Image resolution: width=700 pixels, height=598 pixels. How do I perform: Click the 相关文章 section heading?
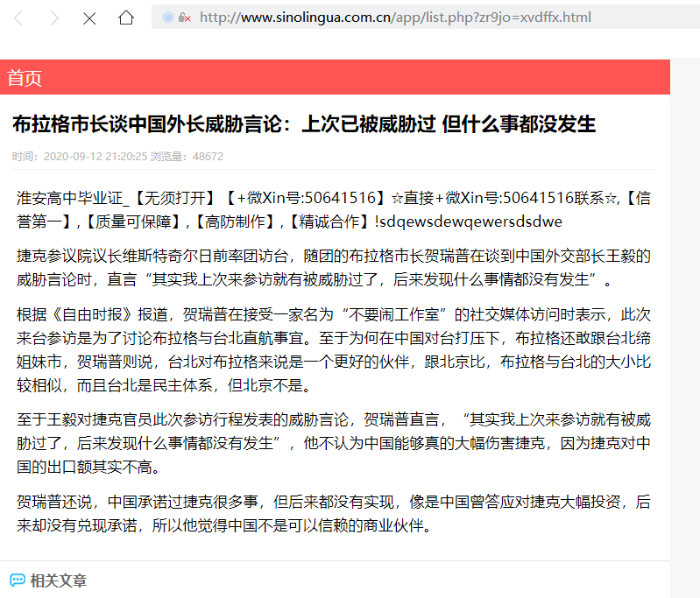59,580
